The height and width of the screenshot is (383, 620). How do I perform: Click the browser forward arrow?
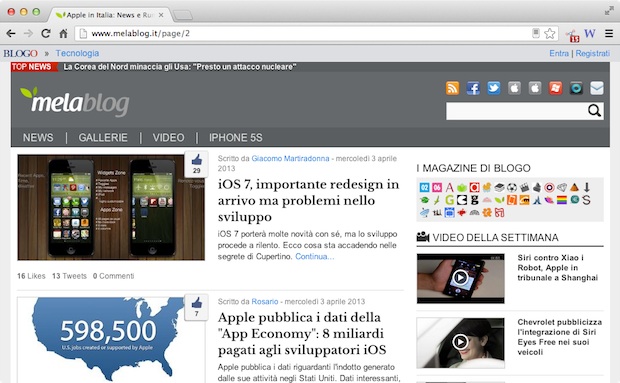[28, 34]
